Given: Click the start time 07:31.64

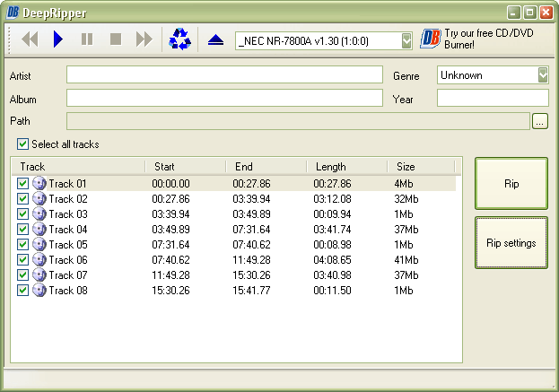Looking at the screenshot, I should 170,245.
